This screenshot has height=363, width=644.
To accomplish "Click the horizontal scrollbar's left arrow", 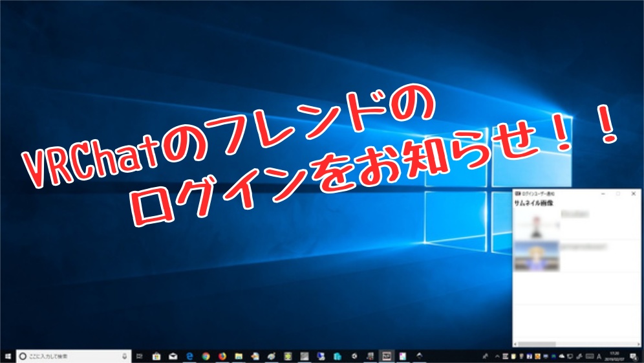I will pos(515,344).
